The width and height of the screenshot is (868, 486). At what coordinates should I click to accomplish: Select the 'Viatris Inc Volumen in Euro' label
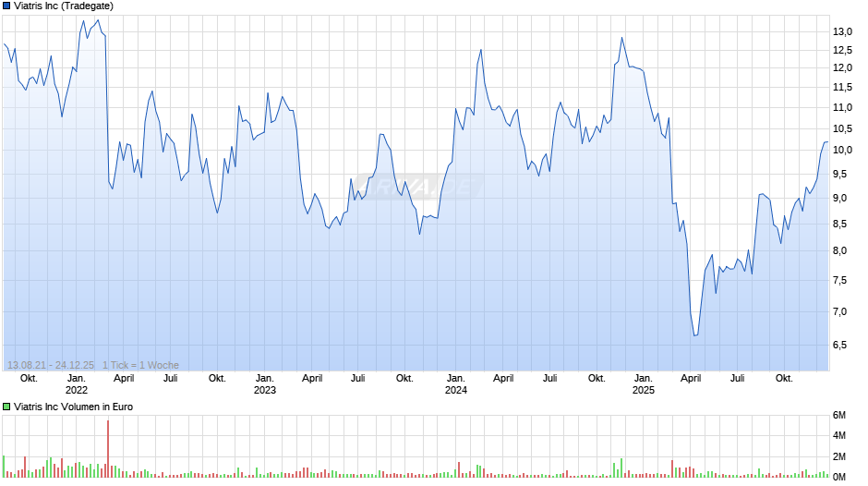74,407
